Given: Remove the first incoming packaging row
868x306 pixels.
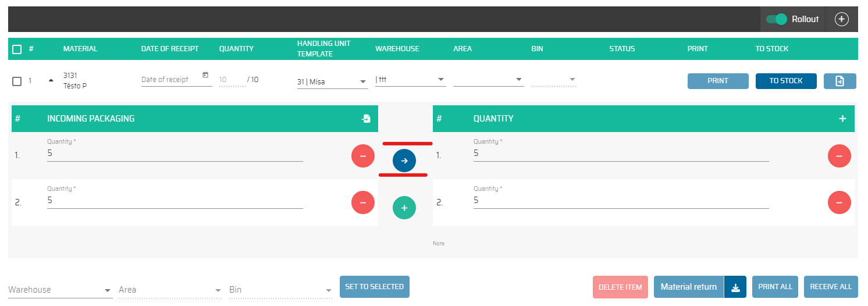Looking at the screenshot, I should 363,156.
